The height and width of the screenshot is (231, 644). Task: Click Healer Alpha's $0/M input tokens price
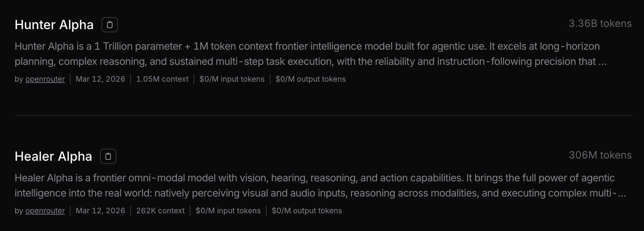click(x=228, y=211)
